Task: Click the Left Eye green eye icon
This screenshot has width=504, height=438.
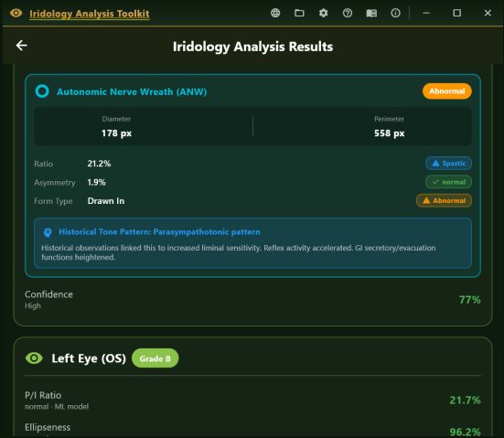Action: pyautogui.click(x=34, y=358)
